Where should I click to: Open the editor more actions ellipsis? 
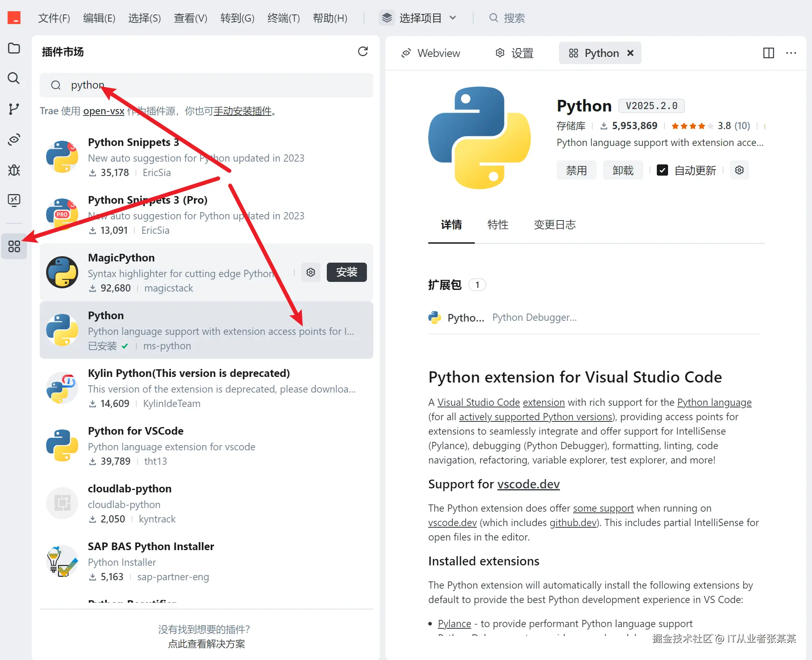[791, 53]
